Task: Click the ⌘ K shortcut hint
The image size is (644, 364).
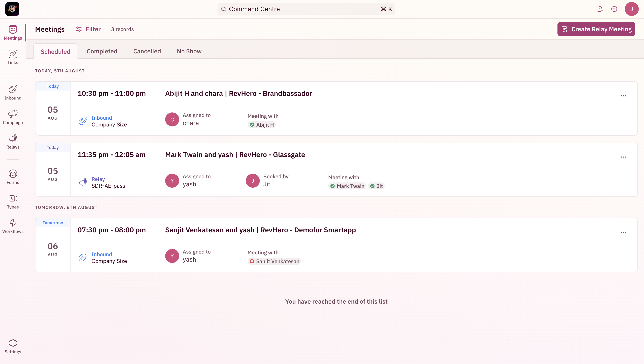Action: [x=386, y=9]
